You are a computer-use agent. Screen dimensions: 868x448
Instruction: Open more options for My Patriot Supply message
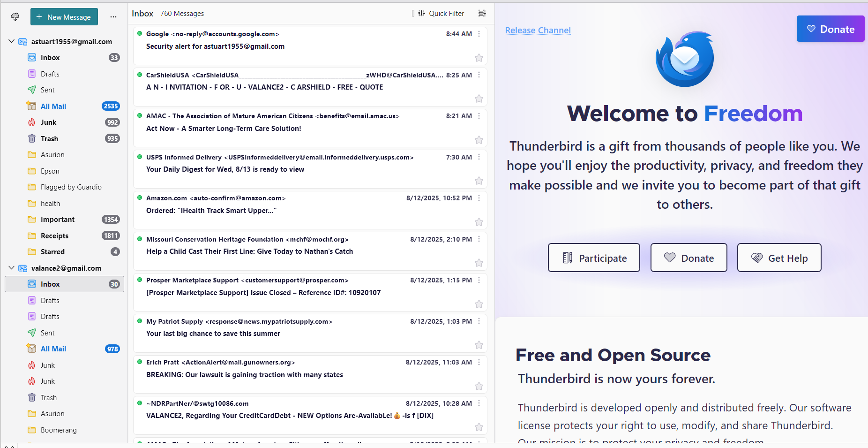pos(479,321)
